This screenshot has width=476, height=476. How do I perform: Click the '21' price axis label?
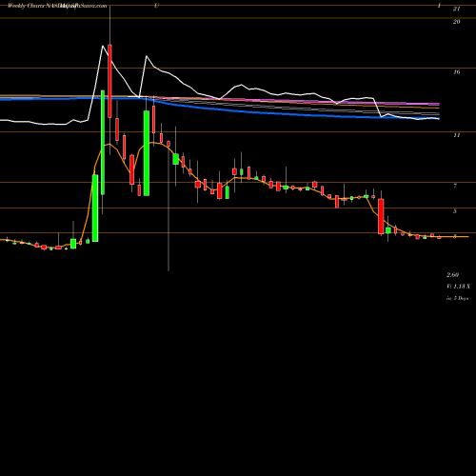pos(456,9)
